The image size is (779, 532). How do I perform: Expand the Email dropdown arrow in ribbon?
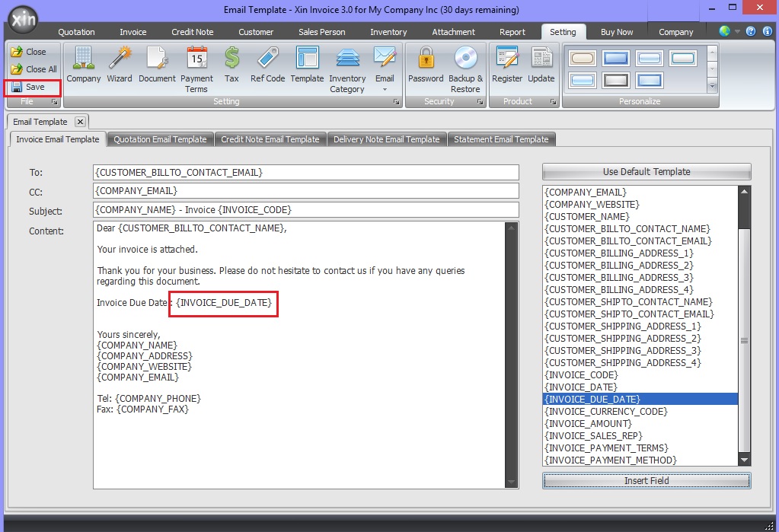coord(385,90)
